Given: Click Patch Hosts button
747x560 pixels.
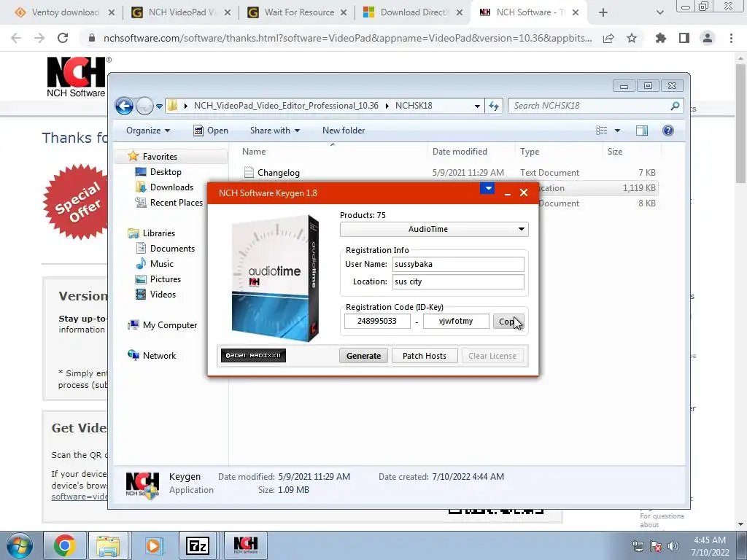Looking at the screenshot, I should [x=425, y=356].
